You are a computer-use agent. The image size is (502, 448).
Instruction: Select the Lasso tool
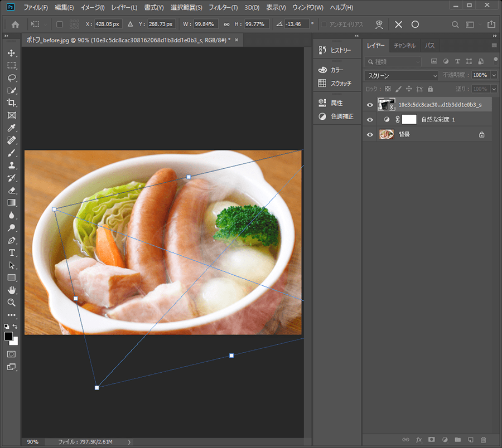click(x=12, y=78)
